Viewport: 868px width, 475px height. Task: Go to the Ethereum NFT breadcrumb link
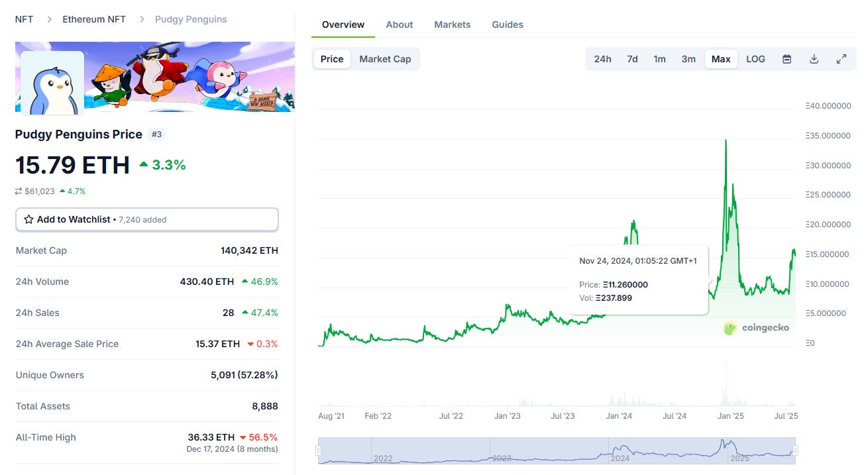click(x=94, y=19)
